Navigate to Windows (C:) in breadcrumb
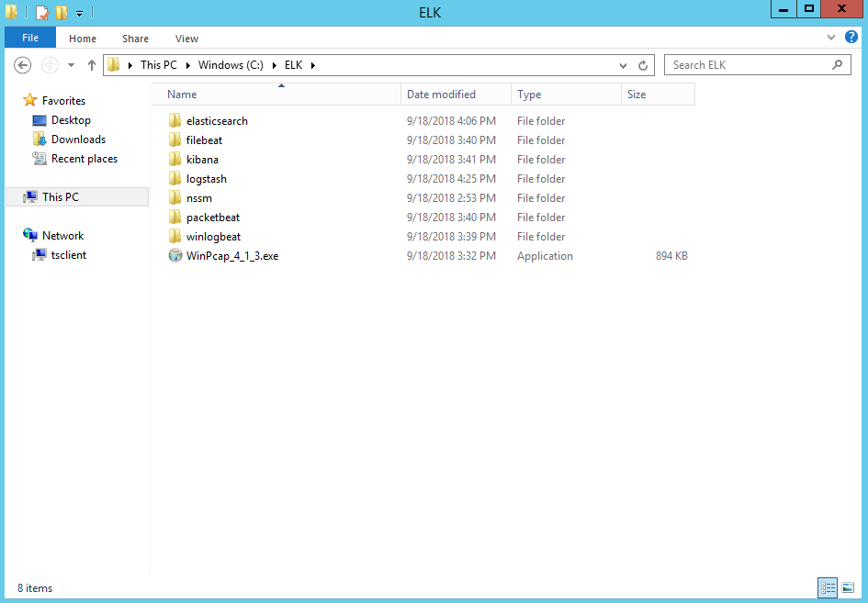868x603 pixels. pyautogui.click(x=231, y=65)
